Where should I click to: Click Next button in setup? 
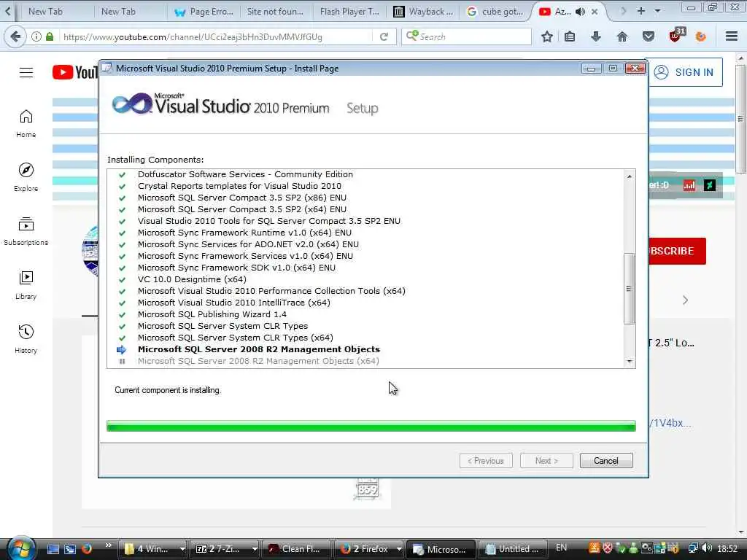click(546, 461)
